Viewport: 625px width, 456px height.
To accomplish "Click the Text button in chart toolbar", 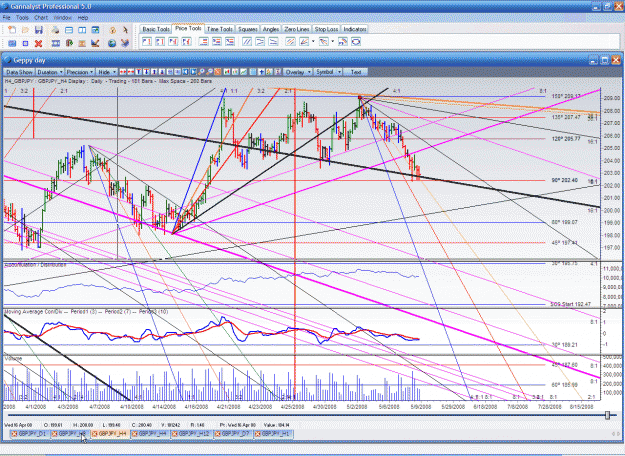I will pyautogui.click(x=356, y=72).
